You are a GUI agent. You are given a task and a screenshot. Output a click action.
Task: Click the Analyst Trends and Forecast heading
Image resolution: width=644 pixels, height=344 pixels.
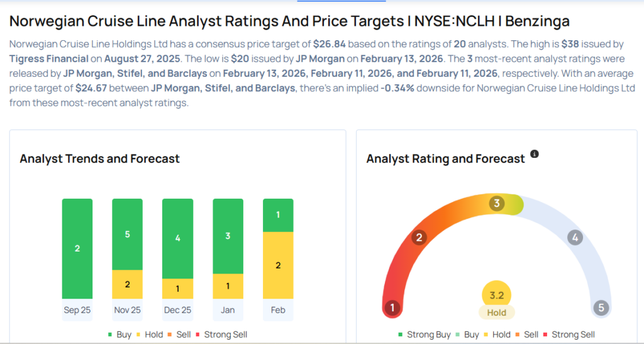click(99, 158)
